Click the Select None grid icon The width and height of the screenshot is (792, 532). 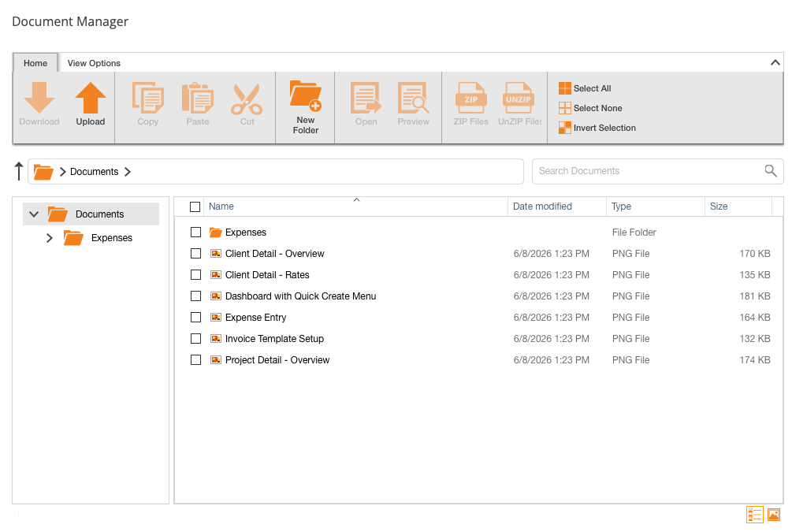point(565,108)
